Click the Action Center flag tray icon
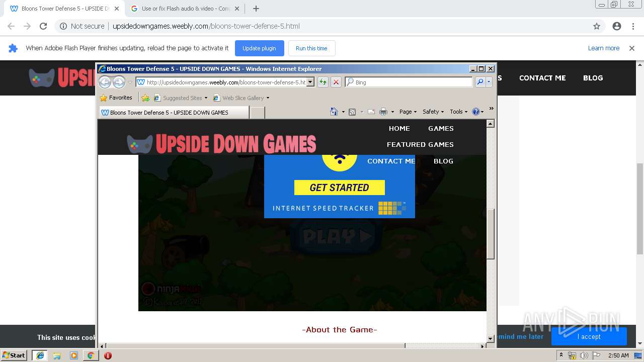Viewport: 644px width, 362px height. point(596,355)
